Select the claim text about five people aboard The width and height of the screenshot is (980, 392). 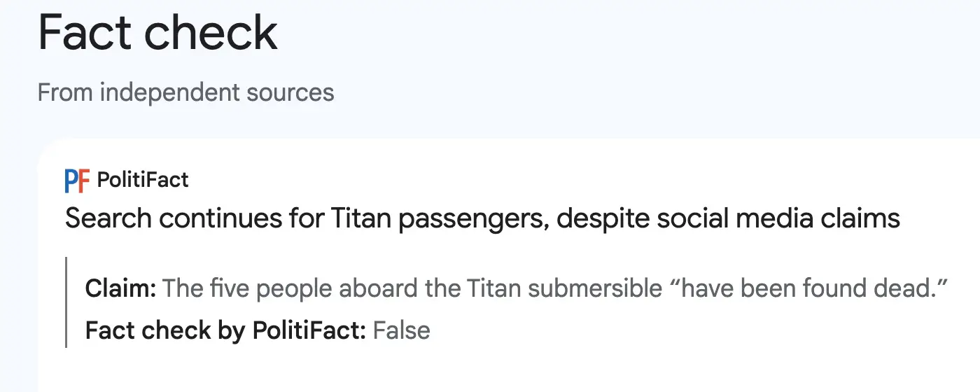[555, 288]
